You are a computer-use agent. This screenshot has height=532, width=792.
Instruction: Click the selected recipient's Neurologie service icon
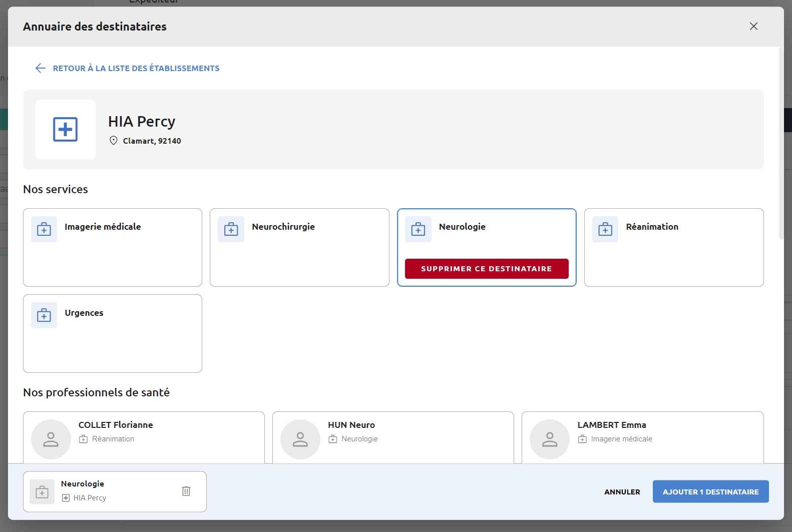point(42,491)
